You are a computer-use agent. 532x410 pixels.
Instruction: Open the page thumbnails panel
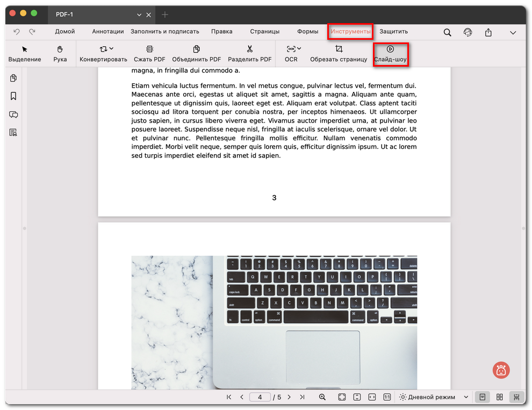[x=13, y=78]
